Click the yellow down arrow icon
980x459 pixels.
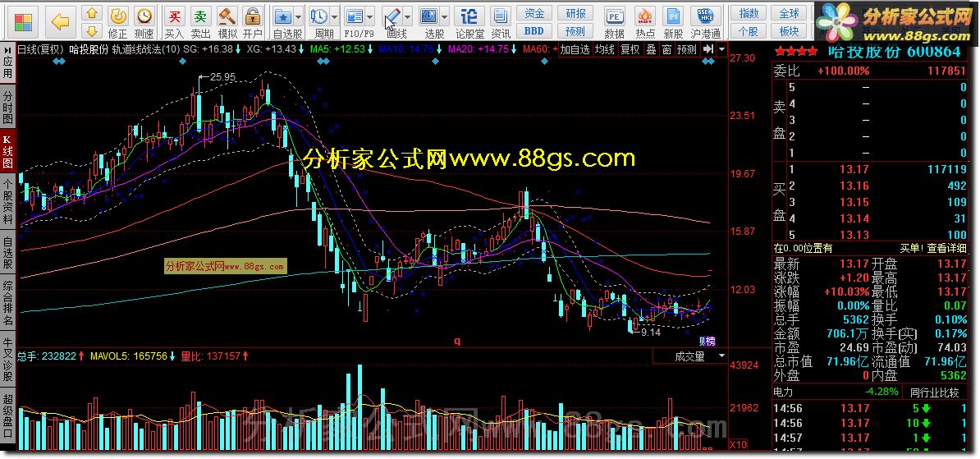(x=92, y=30)
